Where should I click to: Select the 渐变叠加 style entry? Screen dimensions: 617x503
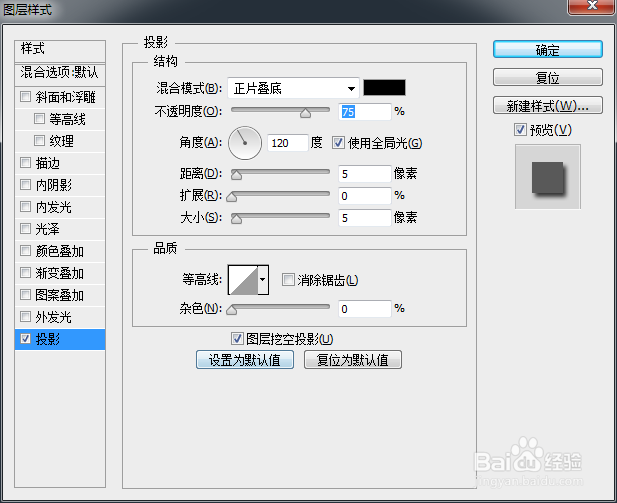pyautogui.click(x=60, y=273)
